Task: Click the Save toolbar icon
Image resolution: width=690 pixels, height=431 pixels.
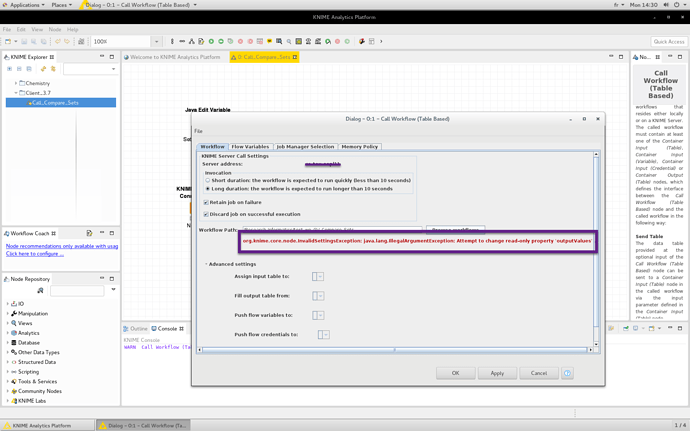Action: coord(24,41)
